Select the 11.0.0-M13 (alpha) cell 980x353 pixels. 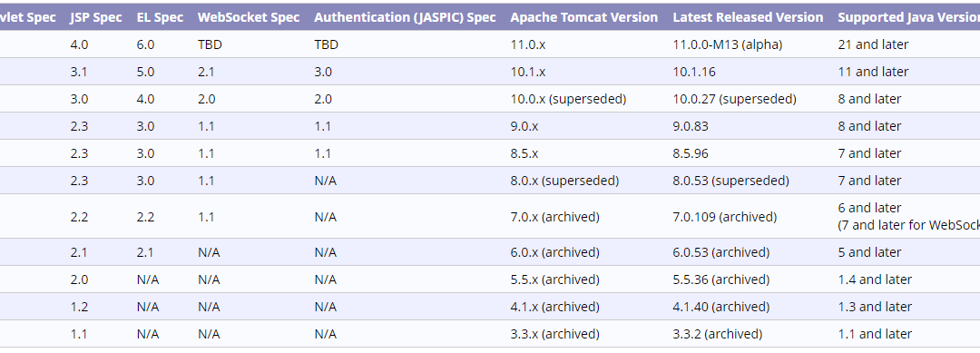[x=728, y=44]
